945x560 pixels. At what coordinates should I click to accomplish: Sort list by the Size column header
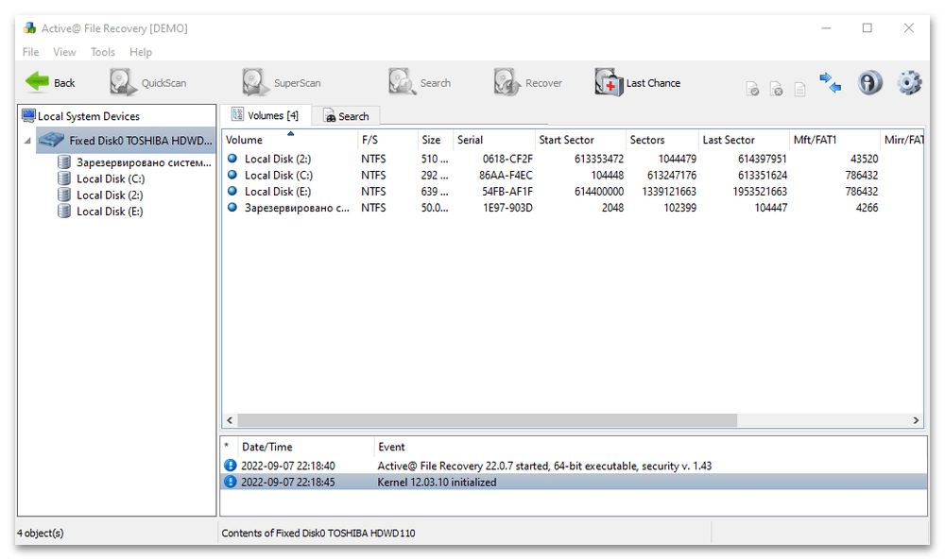click(431, 140)
